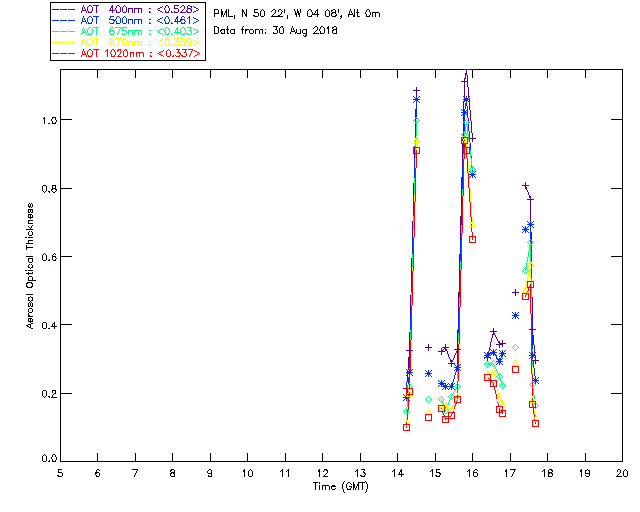This screenshot has height=512, width=640.
Task: Click the x-axis label 20
Action: point(622,473)
